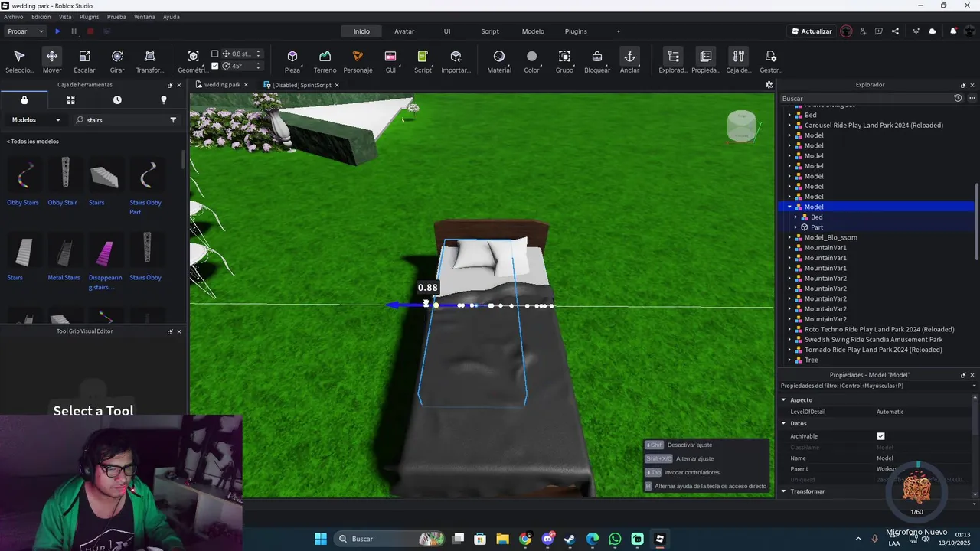
Task: Switch to the Modelo ribbon tab
Action: (533, 31)
